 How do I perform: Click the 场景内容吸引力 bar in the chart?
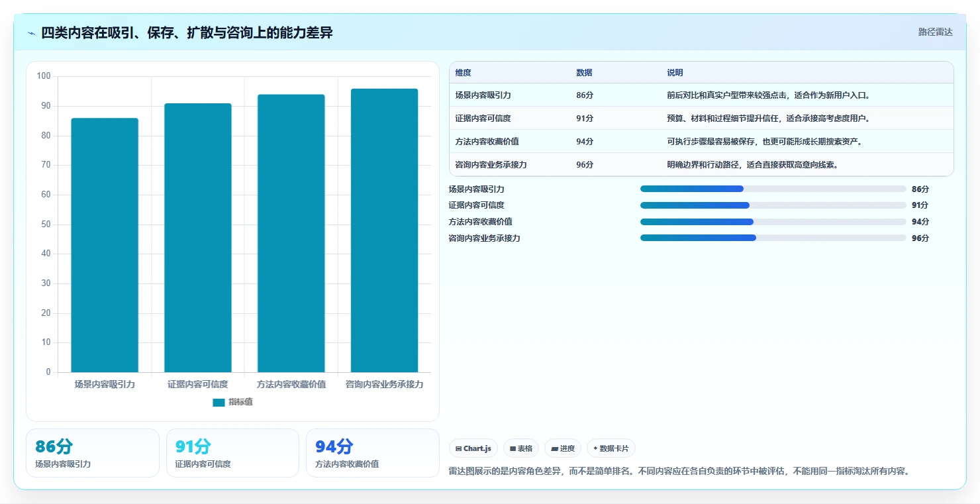[x=105, y=245]
